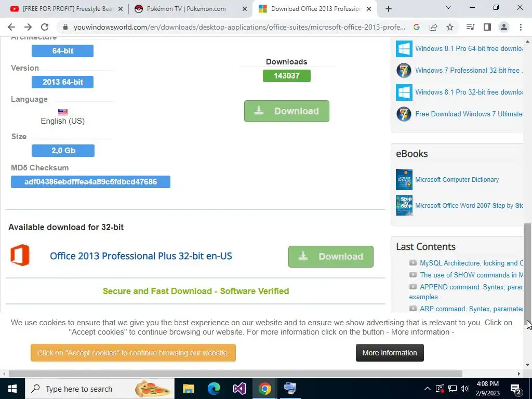This screenshot has width=532, height=399.
Task: Open Windows 7 Professional 32-bit free link
Action: pos(469,70)
